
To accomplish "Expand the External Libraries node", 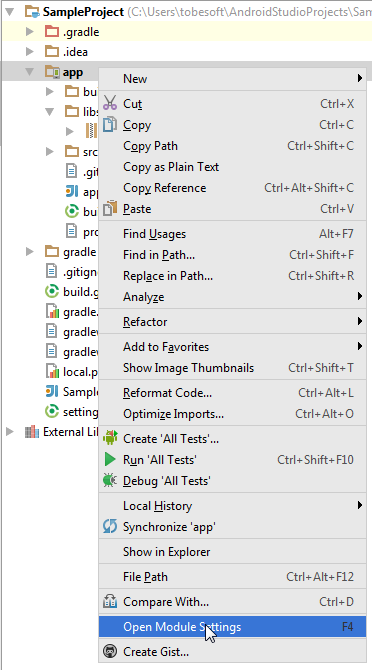I will pyautogui.click(x=9, y=432).
